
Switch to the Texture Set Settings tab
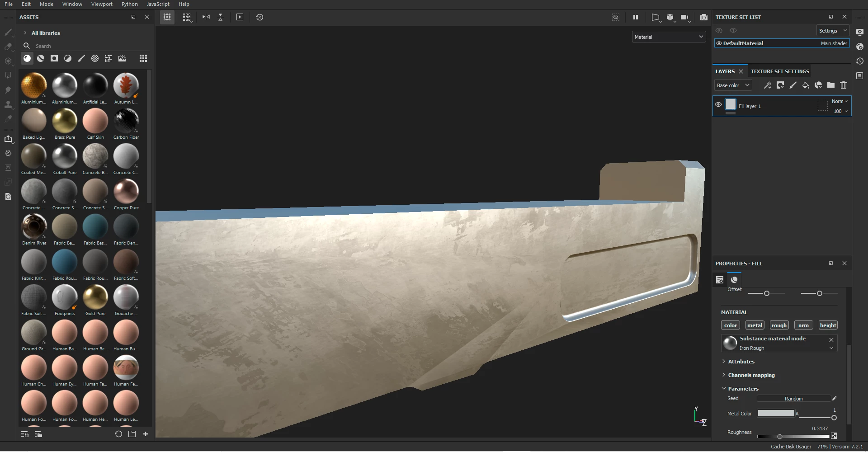click(x=780, y=71)
